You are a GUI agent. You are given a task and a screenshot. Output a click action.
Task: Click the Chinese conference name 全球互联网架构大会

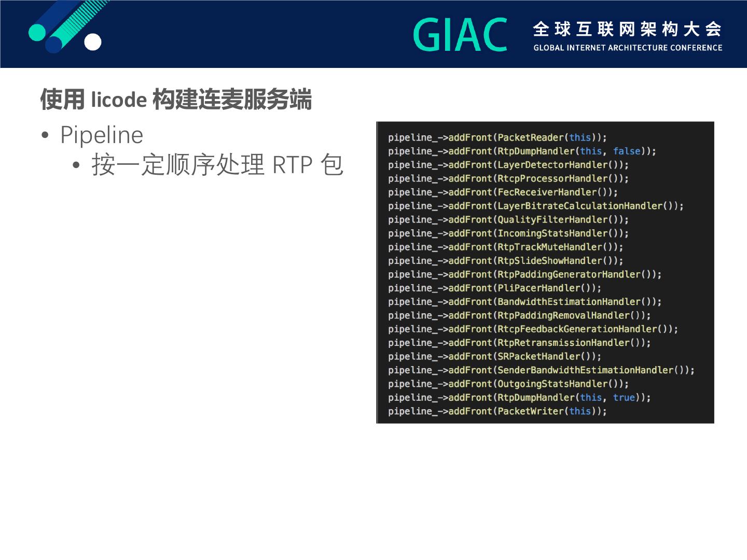[628, 29]
